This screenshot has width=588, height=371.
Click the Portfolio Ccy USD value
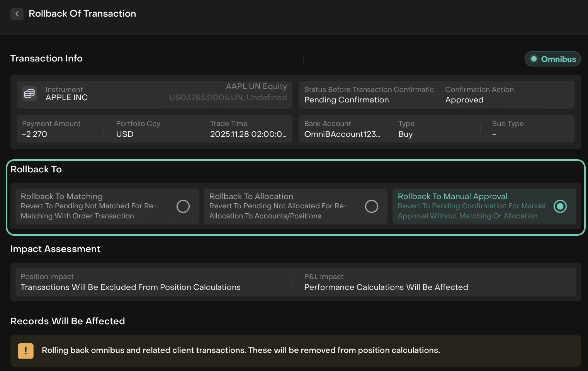[125, 134]
